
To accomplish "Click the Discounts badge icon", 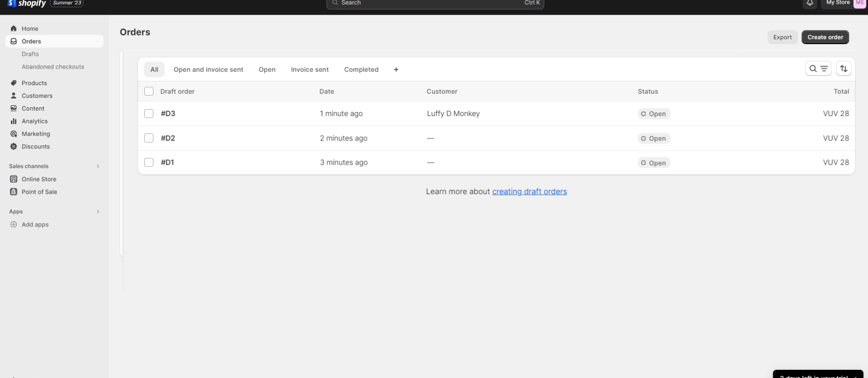I will [14, 146].
